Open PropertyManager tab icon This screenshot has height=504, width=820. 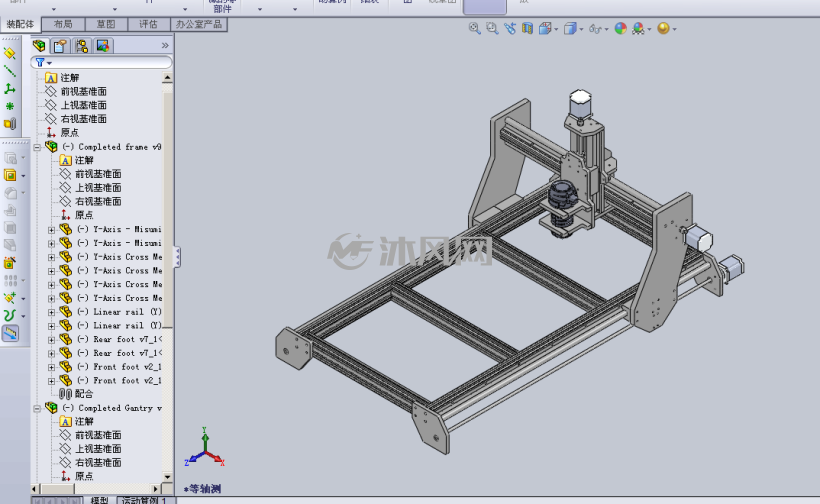point(60,46)
